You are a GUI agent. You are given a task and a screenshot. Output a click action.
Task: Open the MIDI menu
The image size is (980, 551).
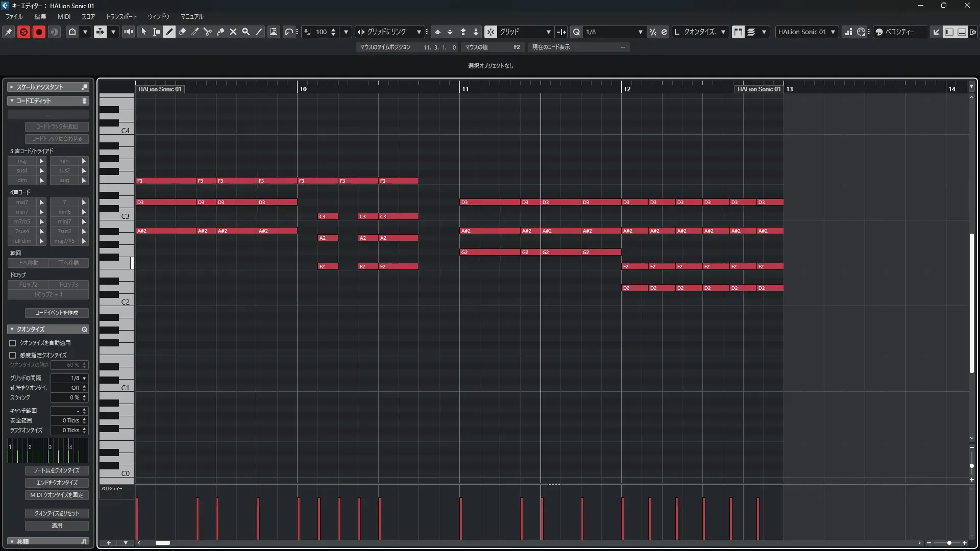(x=64, y=16)
